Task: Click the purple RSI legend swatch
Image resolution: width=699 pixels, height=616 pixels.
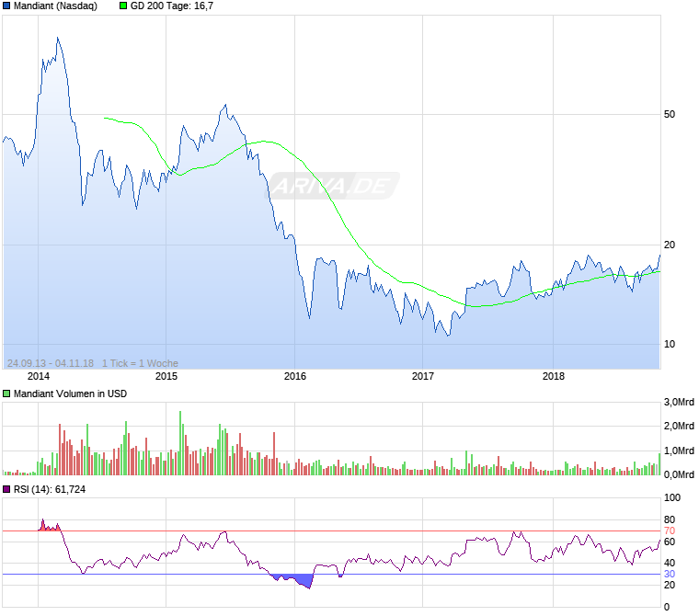Action: coord(6,489)
